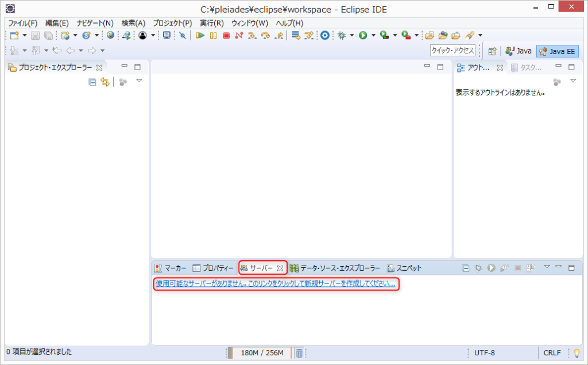Click the Last Edit Location icon
This screenshot has height=365, width=588.
tap(57, 51)
